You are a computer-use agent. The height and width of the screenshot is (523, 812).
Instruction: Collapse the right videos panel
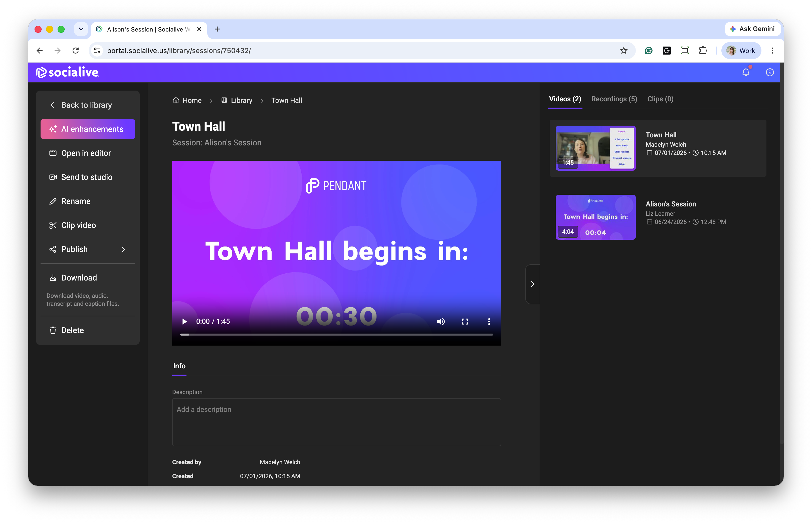point(532,284)
